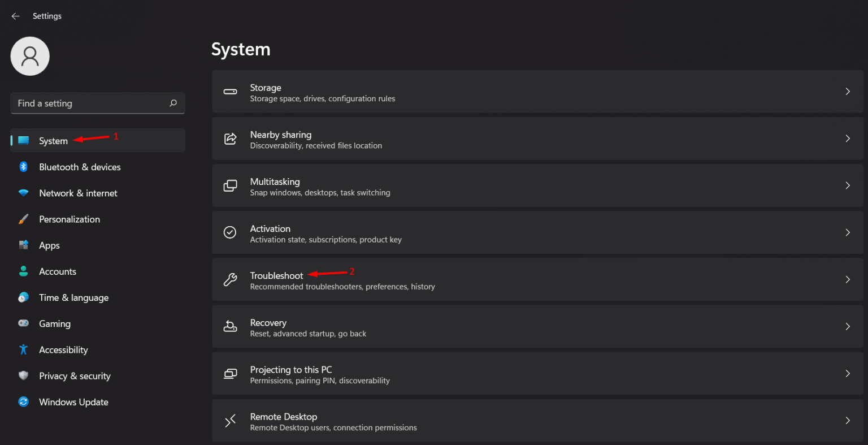Select Apps in the sidebar
The image size is (868, 445).
49,245
